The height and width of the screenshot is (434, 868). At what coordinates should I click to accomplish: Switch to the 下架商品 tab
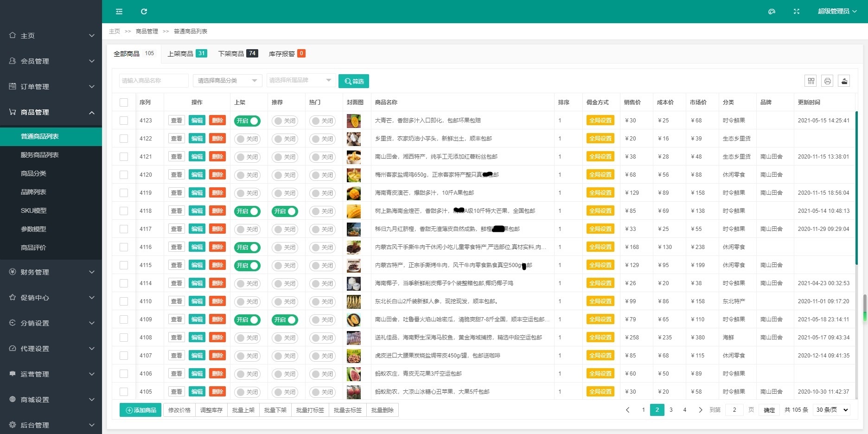coord(237,54)
